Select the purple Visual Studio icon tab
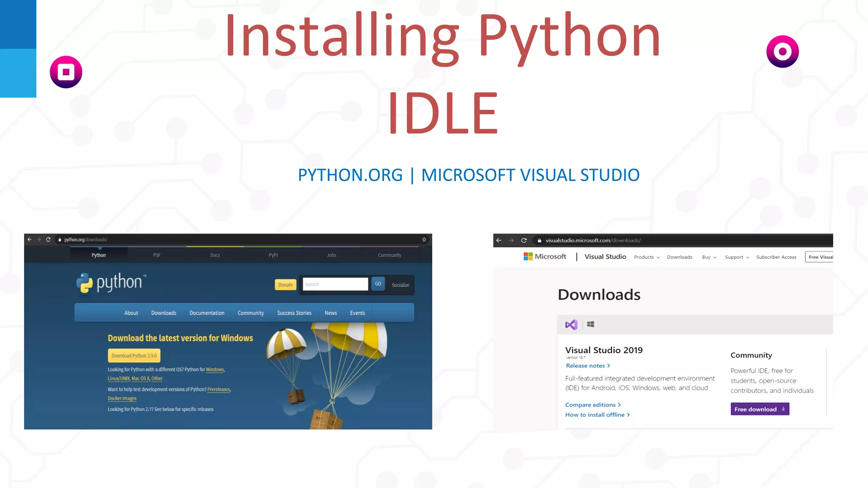 coord(571,324)
